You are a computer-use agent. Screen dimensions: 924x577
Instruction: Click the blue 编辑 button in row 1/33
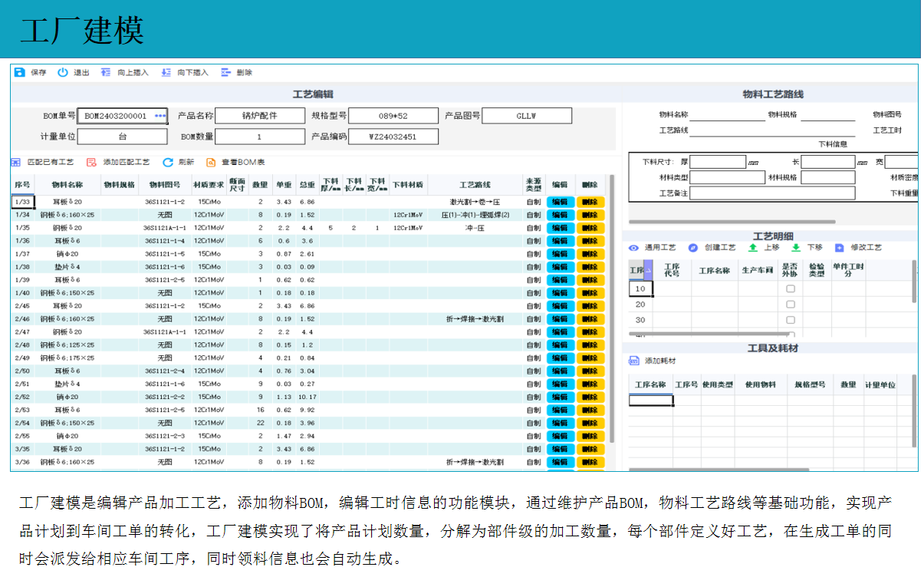coord(561,202)
